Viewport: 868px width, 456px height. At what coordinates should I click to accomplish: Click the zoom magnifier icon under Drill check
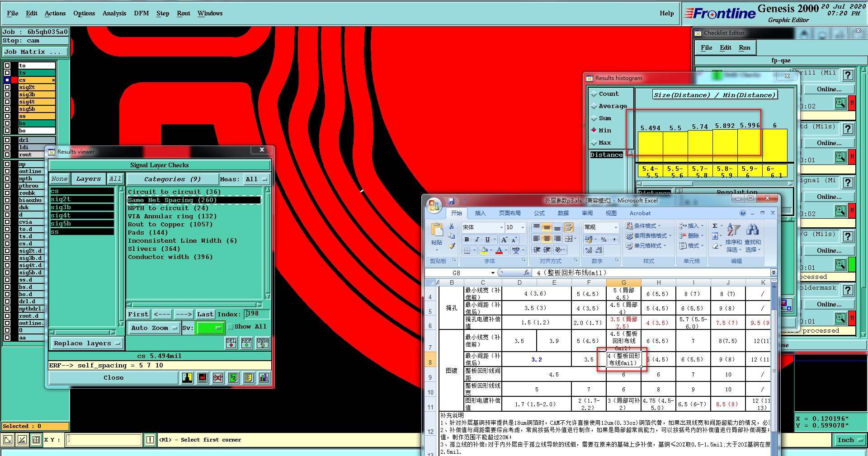[840, 103]
